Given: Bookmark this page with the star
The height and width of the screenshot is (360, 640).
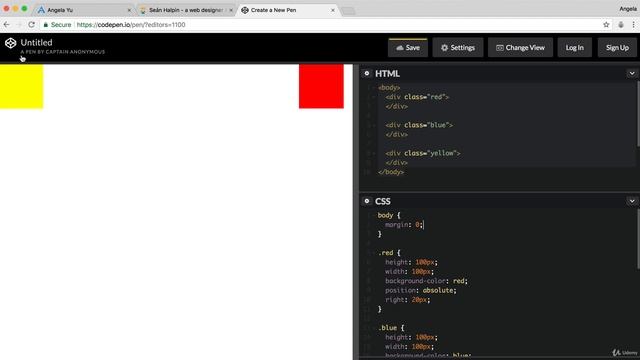Looking at the screenshot, I should (606, 25).
